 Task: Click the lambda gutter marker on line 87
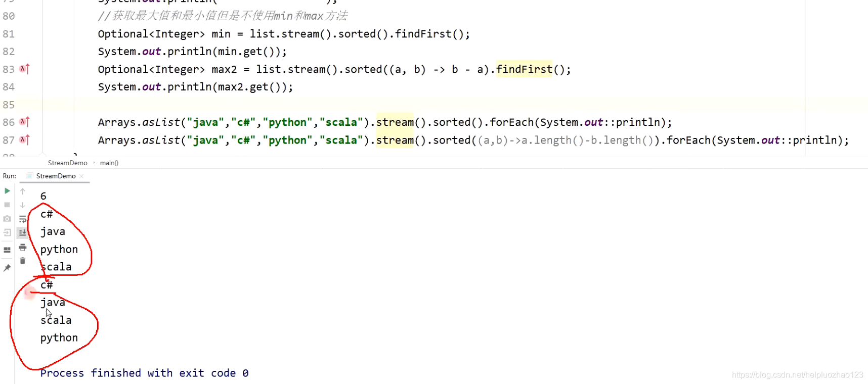(24, 139)
